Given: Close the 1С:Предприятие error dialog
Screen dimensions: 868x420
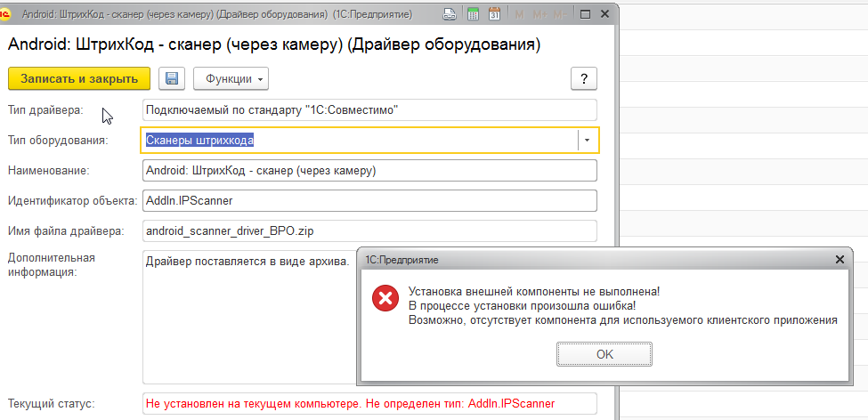Looking at the screenshot, I should point(840,260).
